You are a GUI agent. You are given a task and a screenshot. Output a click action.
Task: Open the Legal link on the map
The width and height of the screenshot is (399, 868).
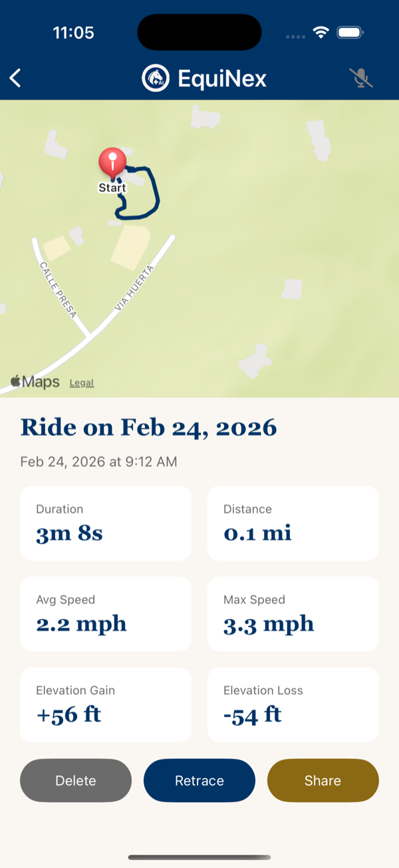point(82,381)
